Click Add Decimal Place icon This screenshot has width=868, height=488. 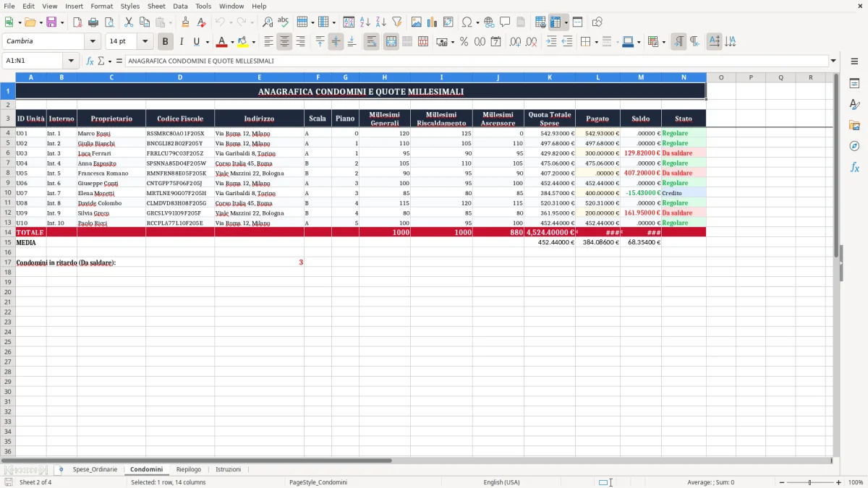click(515, 42)
